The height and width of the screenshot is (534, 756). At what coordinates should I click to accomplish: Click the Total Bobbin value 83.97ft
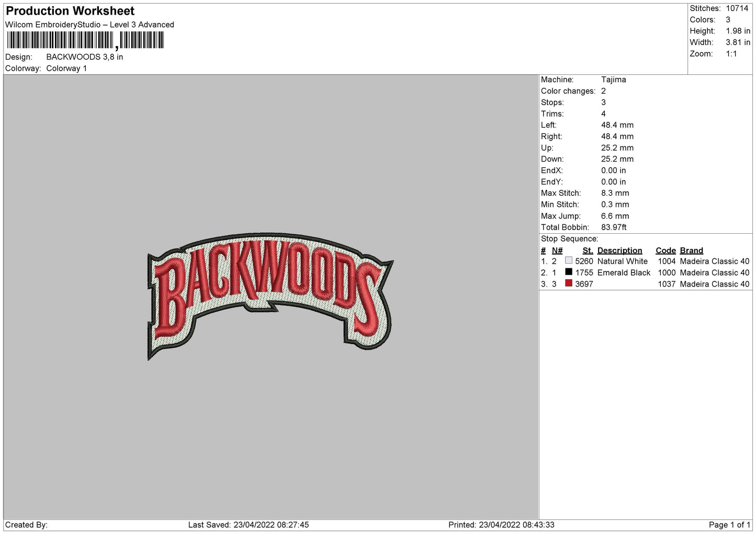[x=614, y=228]
